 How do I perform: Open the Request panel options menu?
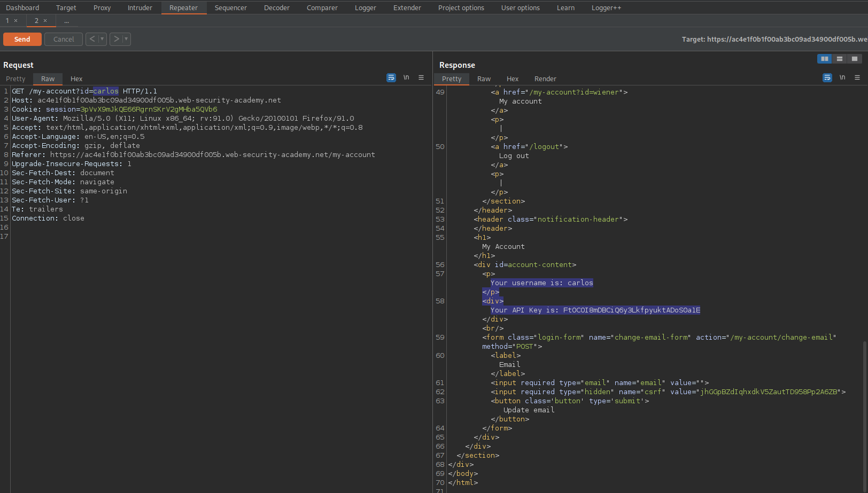point(421,78)
